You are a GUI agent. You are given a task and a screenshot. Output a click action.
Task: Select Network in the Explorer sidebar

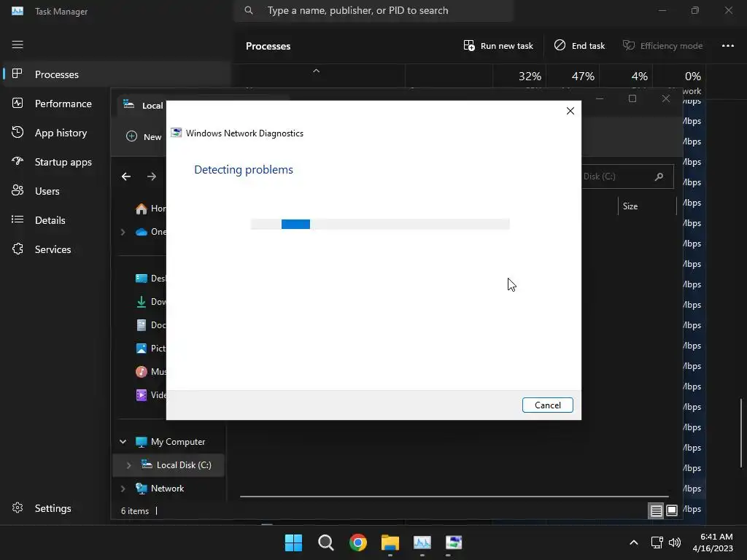(167, 489)
